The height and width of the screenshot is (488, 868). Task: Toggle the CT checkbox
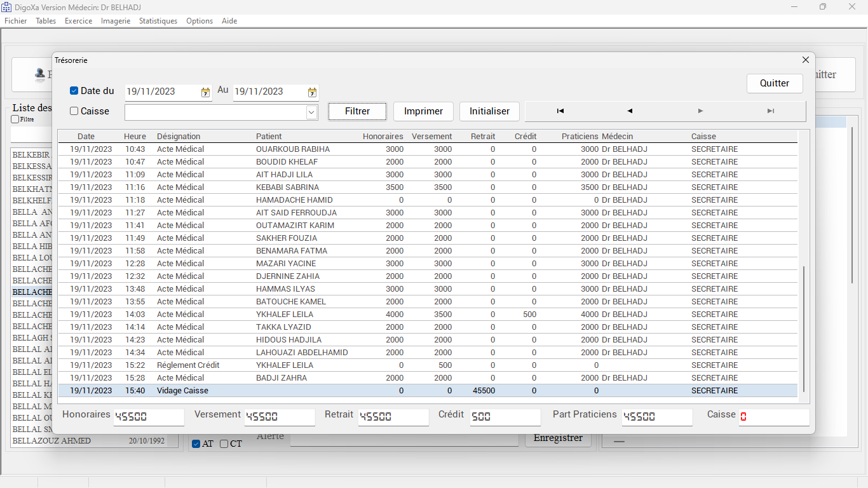coord(224,444)
